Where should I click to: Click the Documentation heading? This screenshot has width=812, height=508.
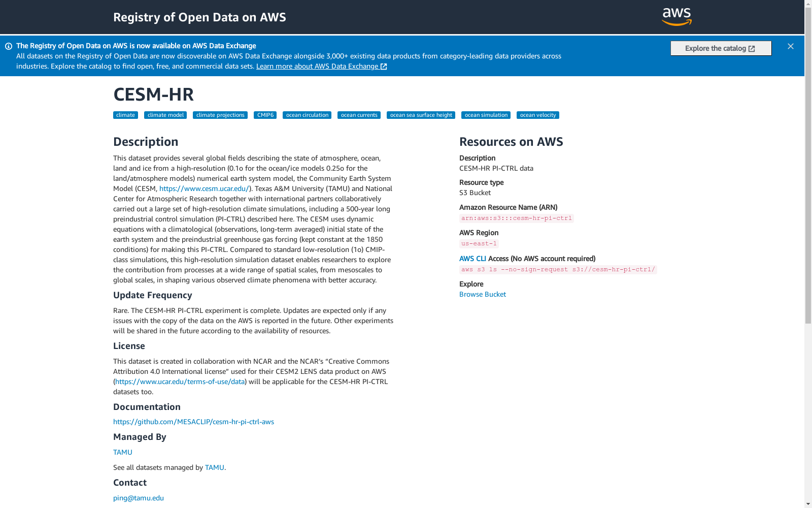pos(147,407)
